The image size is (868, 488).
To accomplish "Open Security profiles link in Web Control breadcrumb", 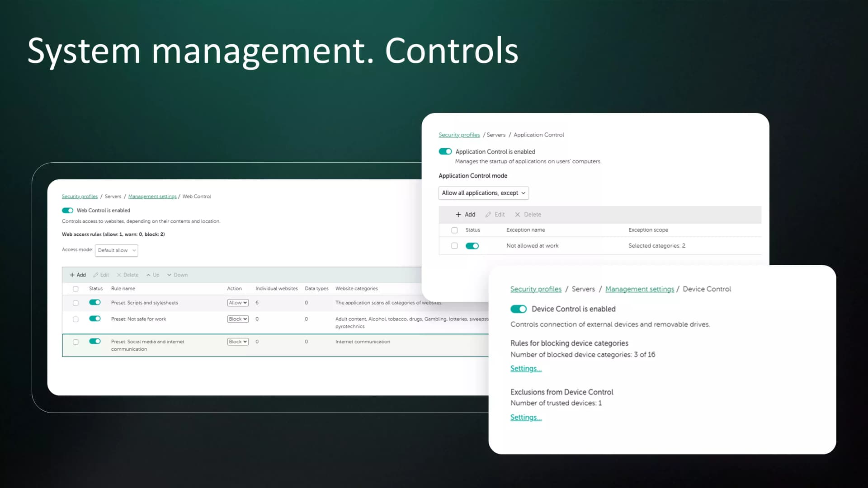I will tap(80, 197).
